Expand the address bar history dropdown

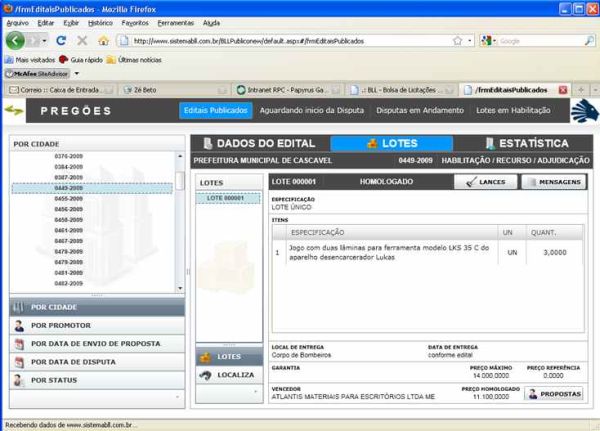pyautogui.click(x=470, y=41)
